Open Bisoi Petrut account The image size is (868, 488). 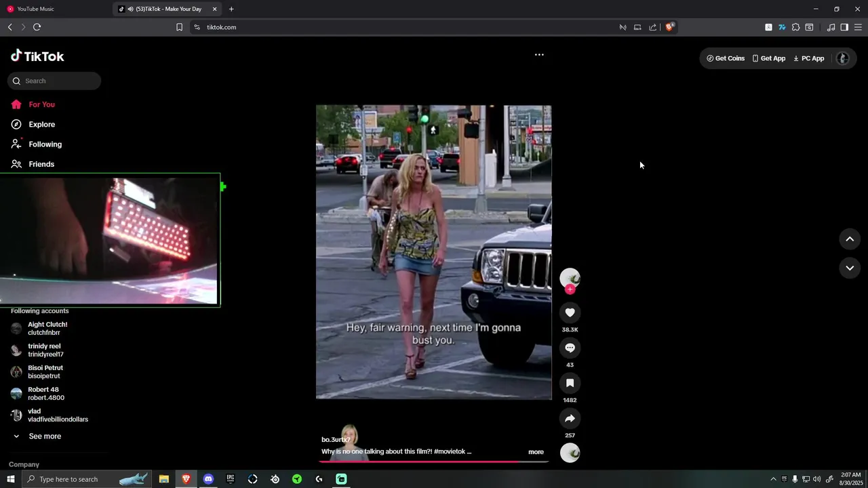(45, 372)
